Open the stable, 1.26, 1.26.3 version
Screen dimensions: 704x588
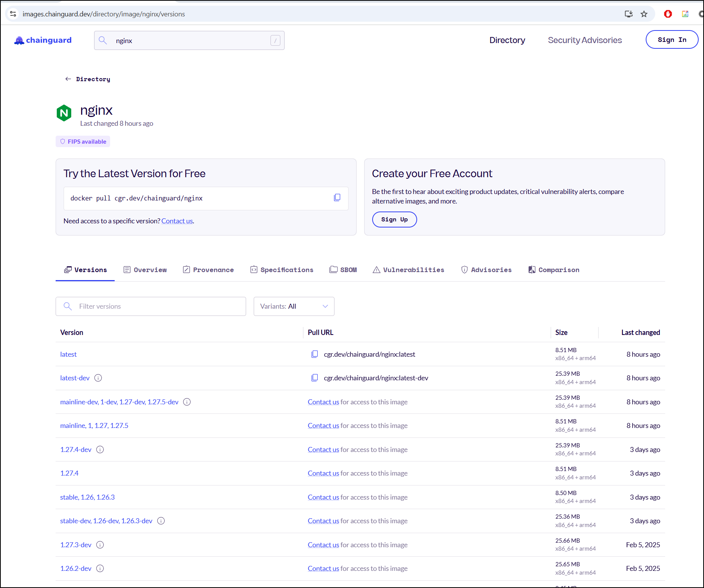(87, 497)
